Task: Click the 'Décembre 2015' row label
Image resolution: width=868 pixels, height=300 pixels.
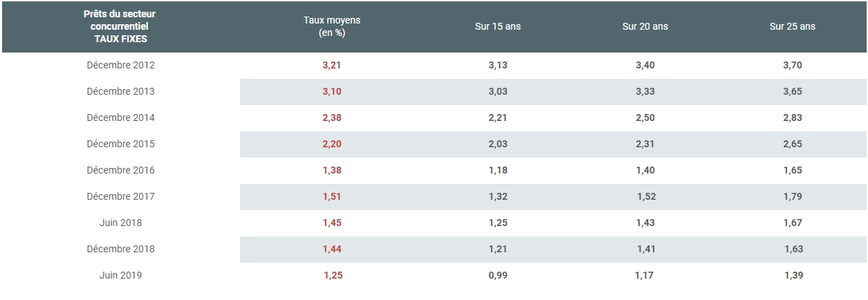Action: pyautogui.click(x=121, y=144)
